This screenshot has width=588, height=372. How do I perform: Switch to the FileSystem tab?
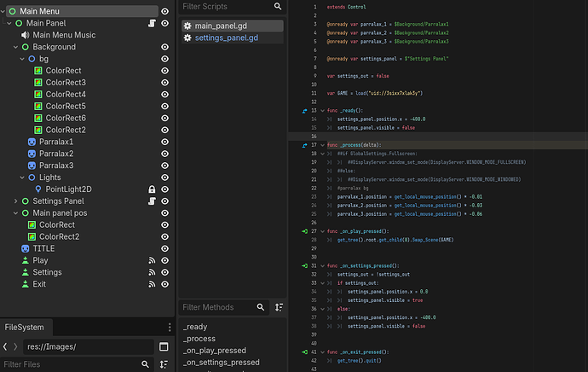point(24,328)
